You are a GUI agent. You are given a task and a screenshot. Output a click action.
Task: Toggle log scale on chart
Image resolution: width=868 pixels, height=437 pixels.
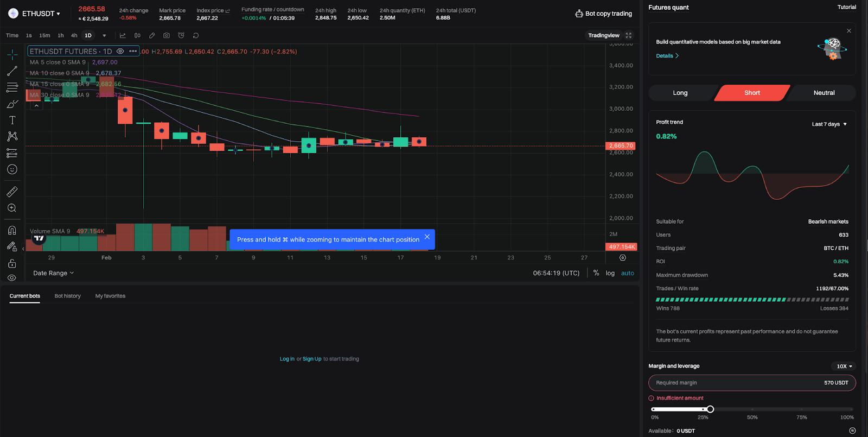click(x=610, y=273)
